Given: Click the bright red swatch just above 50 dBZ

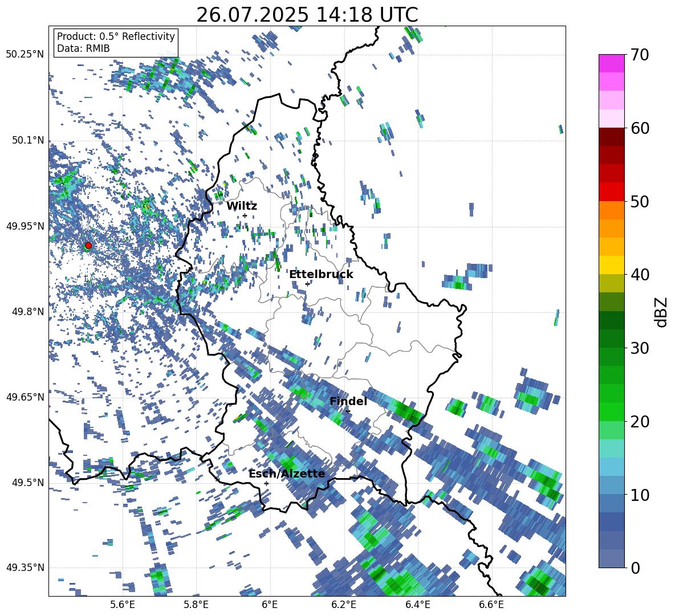Looking at the screenshot, I should [x=611, y=192].
